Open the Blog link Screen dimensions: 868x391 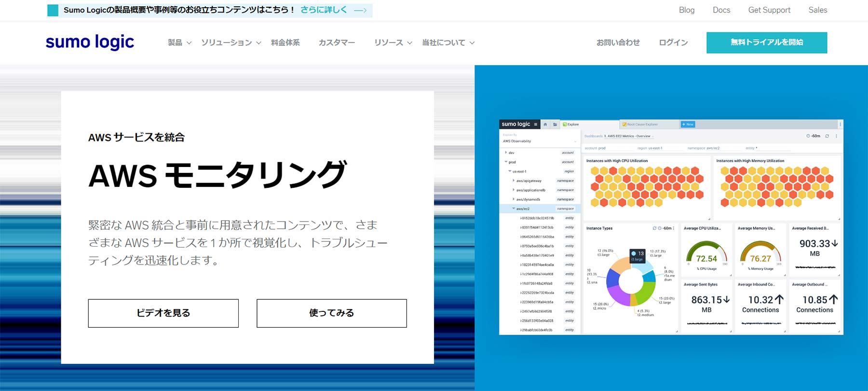pos(687,10)
